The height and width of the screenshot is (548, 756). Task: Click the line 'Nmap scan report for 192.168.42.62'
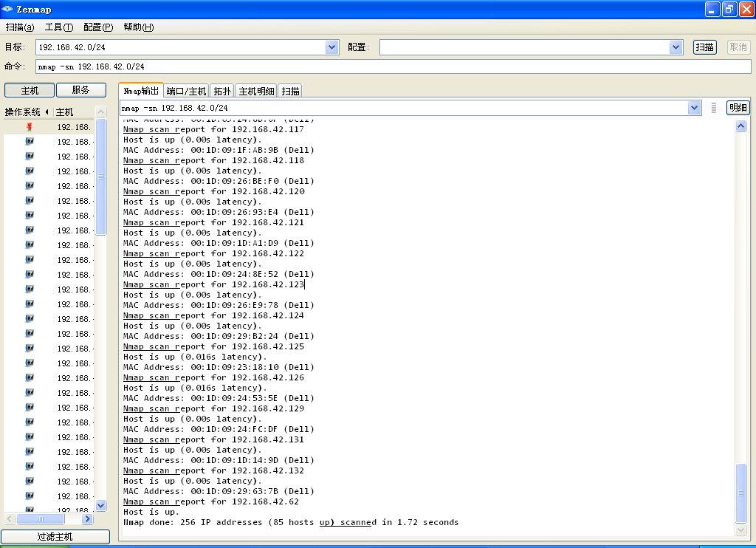pos(211,501)
